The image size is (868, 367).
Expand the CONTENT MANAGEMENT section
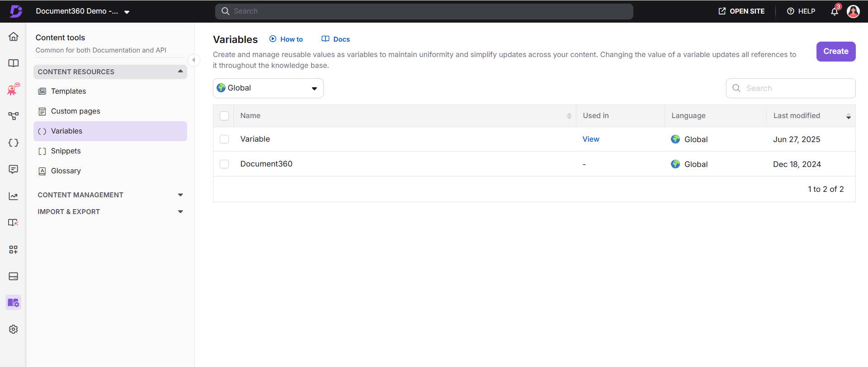coord(110,195)
